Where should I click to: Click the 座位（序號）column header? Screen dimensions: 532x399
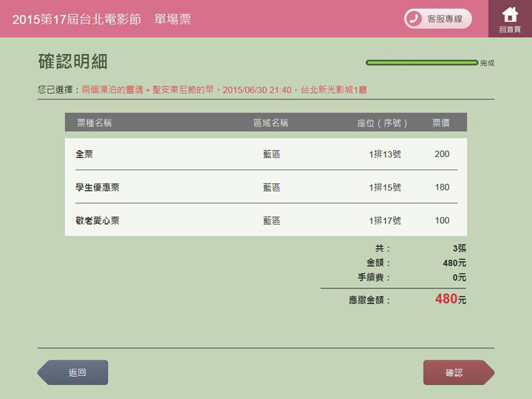(382, 123)
